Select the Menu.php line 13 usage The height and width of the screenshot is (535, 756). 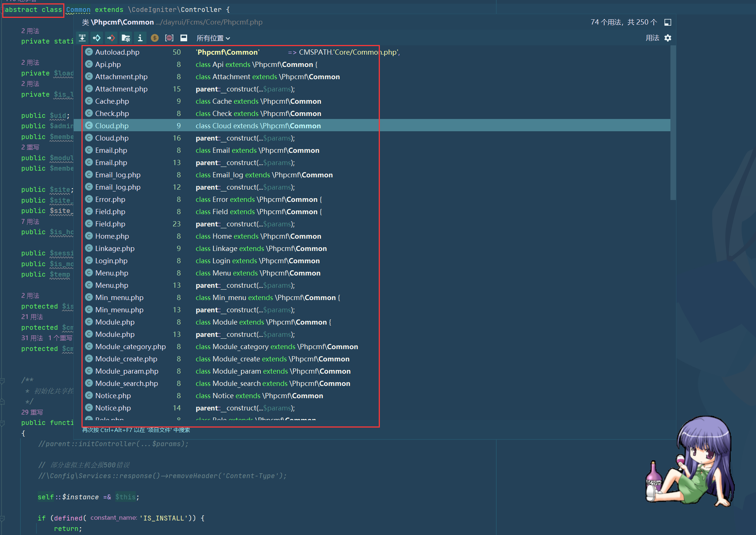click(x=372, y=285)
